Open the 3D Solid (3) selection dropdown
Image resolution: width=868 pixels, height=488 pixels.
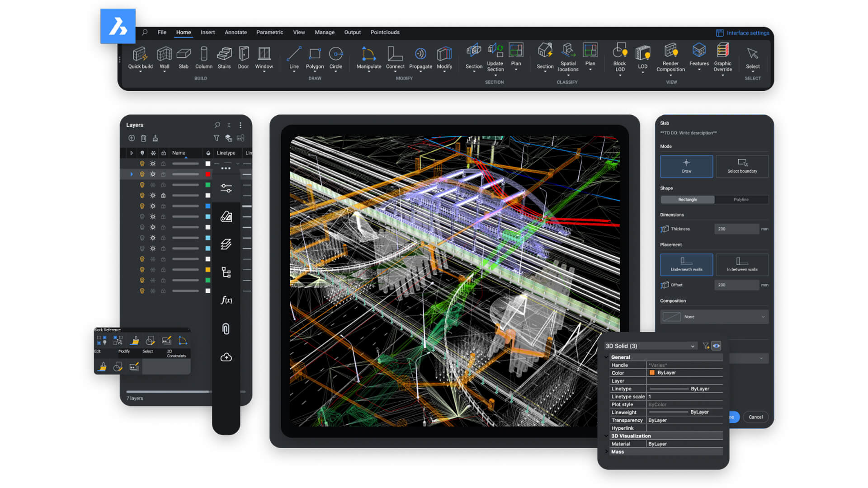650,346
